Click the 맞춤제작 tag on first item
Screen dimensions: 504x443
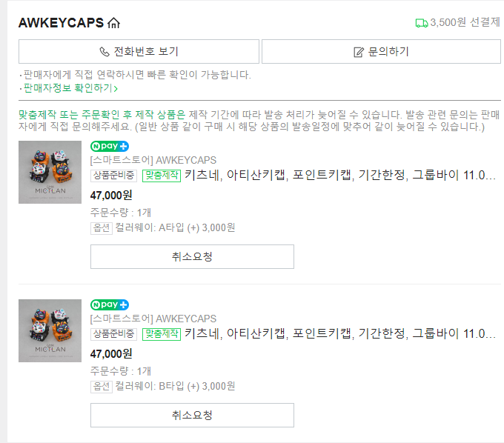coord(162,176)
